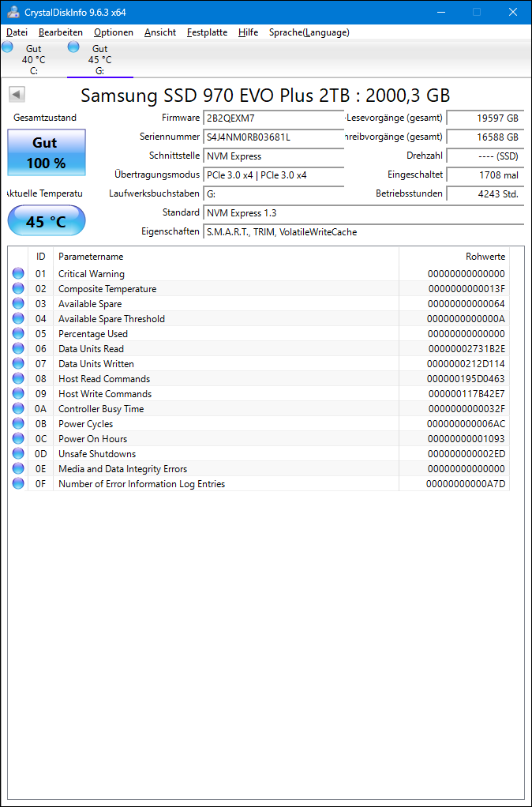Select the Power On Hours parameter name

click(x=92, y=439)
